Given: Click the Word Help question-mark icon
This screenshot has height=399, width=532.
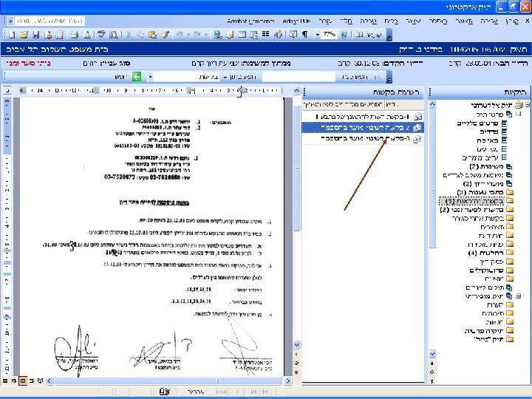Looking at the screenshot, I should (344, 35).
